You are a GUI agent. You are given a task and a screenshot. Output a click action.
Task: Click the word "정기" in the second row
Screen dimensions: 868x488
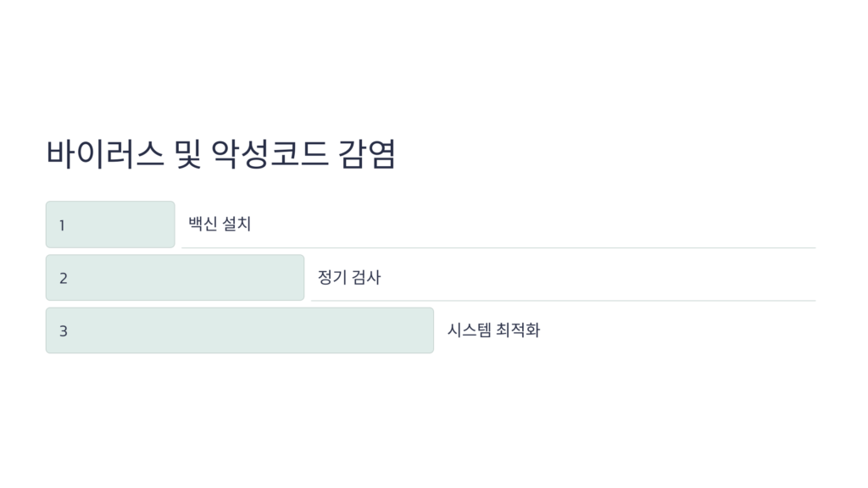coord(331,277)
